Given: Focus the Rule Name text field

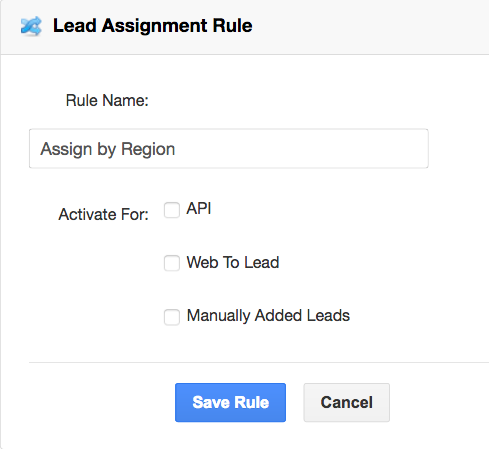Looking at the screenshot, I should tap(229, 148).
